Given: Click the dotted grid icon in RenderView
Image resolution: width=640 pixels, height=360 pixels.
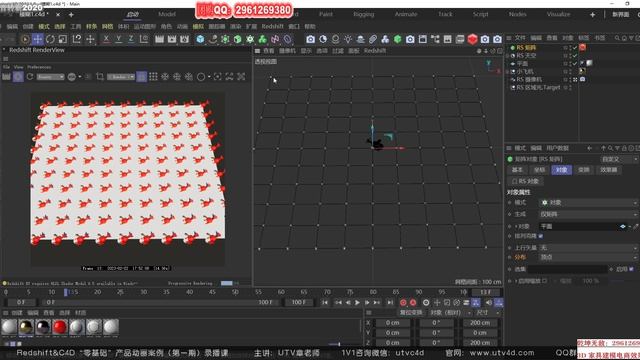Looking at the screenshot, I should tap(153, 77).
